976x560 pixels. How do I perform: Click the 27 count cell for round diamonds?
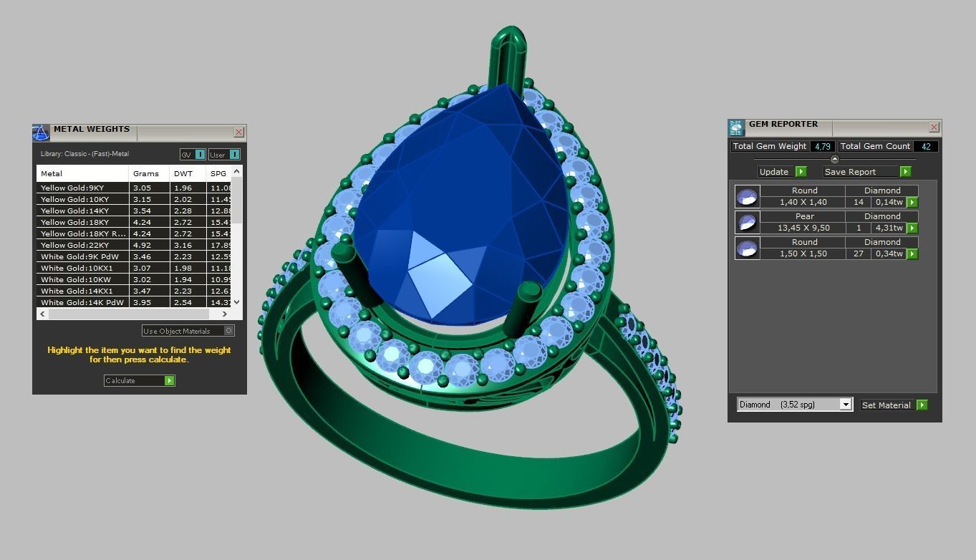coord(858,254)
